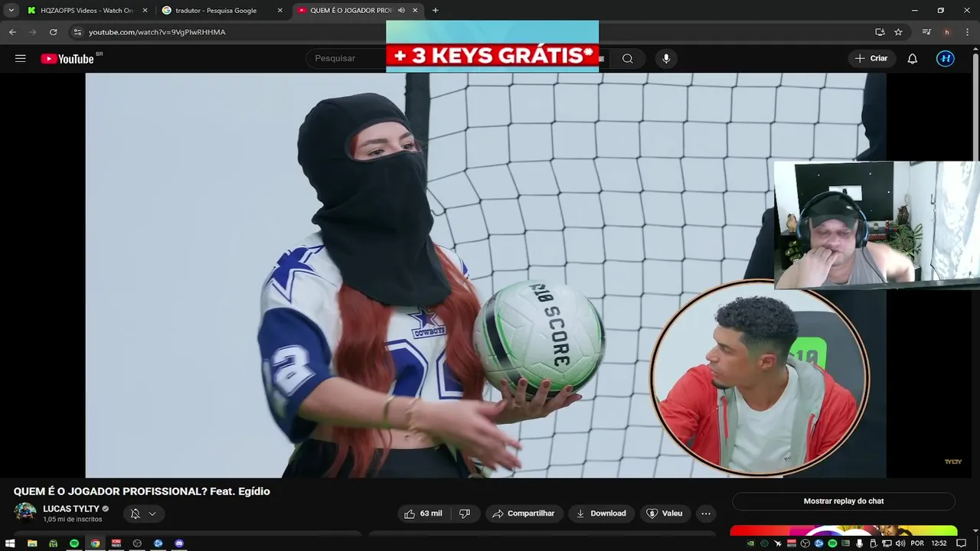Open Chrome's three-dot menu
Screen dimensions: 980x551
point(967,32)
